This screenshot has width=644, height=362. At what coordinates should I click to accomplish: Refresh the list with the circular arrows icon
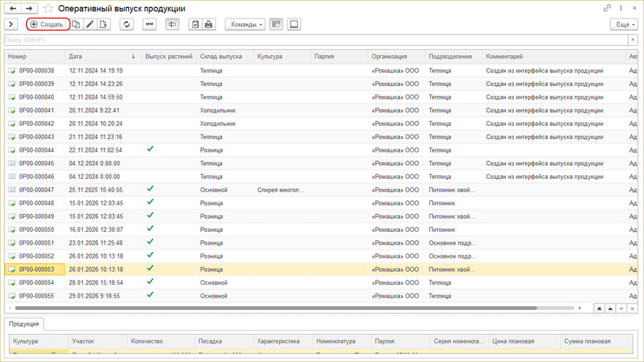127,24
